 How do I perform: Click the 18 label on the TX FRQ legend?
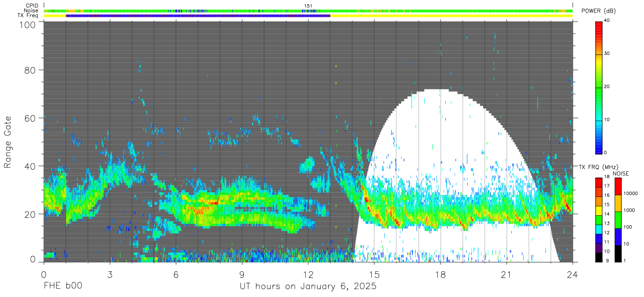608,178
